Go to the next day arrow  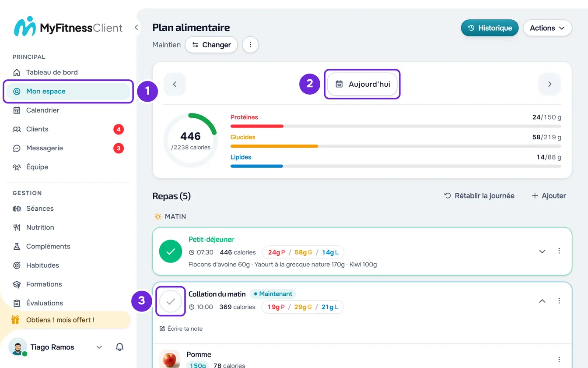549,84
